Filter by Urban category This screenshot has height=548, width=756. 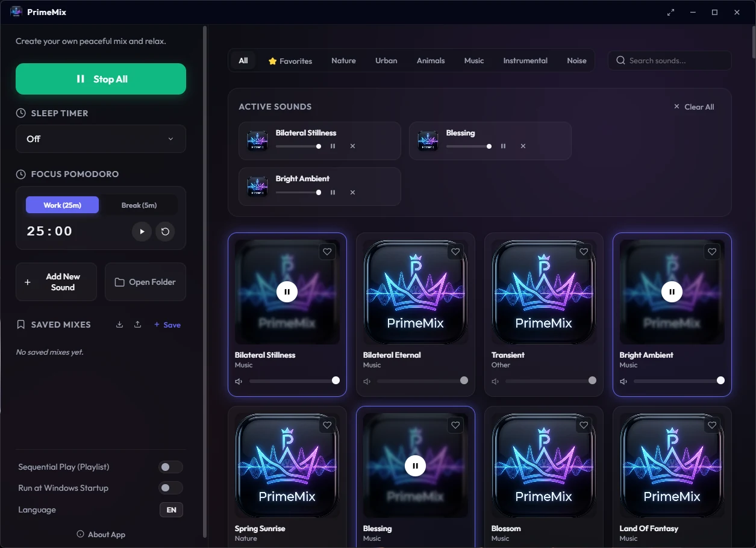tap(386, 61)
